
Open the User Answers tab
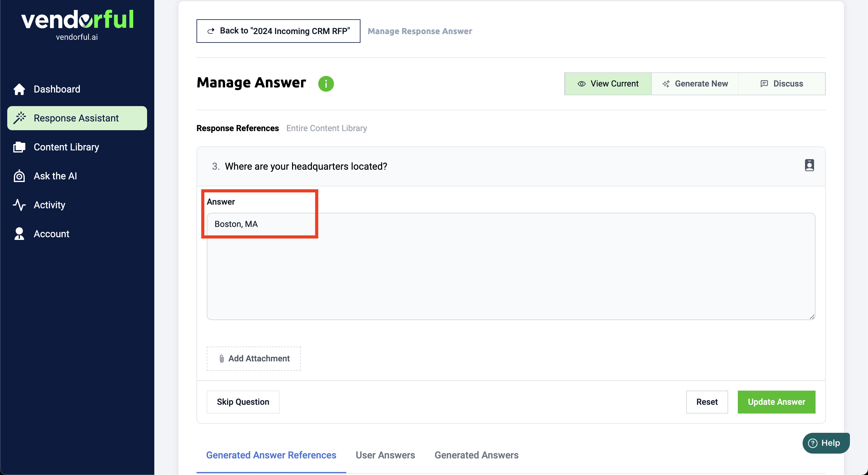pyautogui.click(x=385, y=455)
